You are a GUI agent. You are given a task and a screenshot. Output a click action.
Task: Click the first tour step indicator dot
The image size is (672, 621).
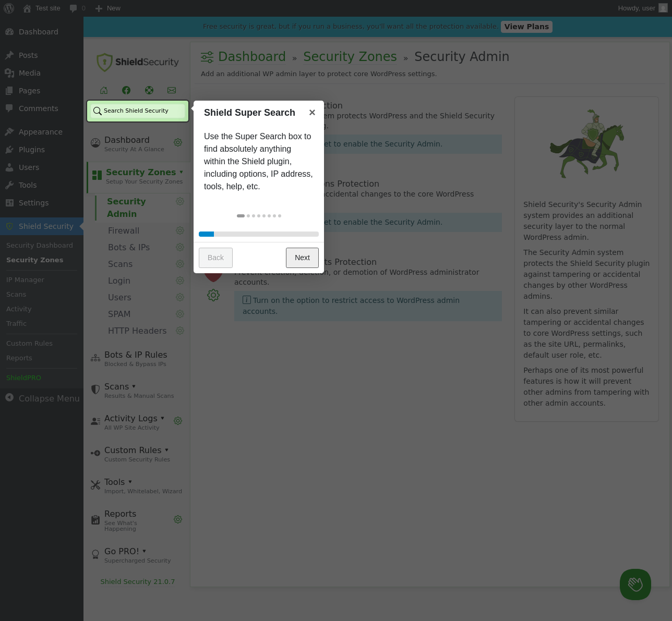click(x=241, y=216)
